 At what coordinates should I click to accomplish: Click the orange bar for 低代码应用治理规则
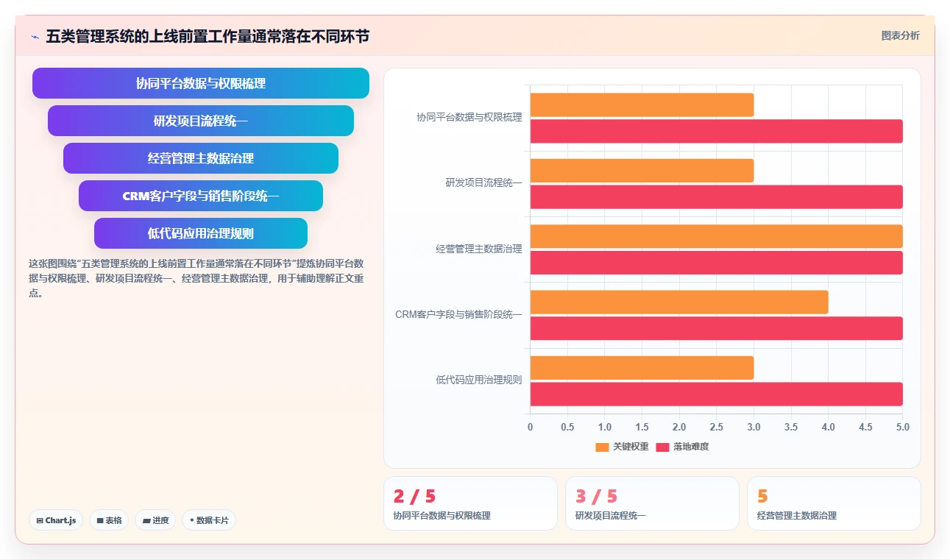(x=642, y=368)
